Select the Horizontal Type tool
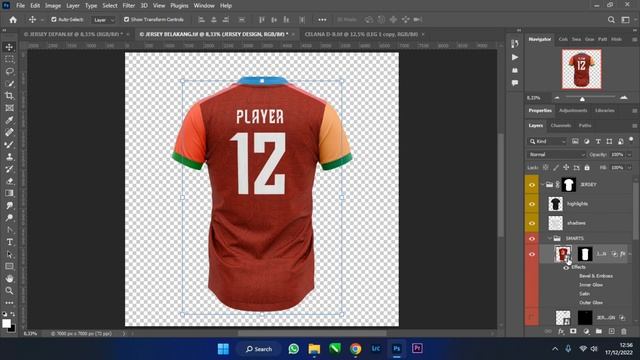This screenshot has height=360, width=640. pos(9,242)
